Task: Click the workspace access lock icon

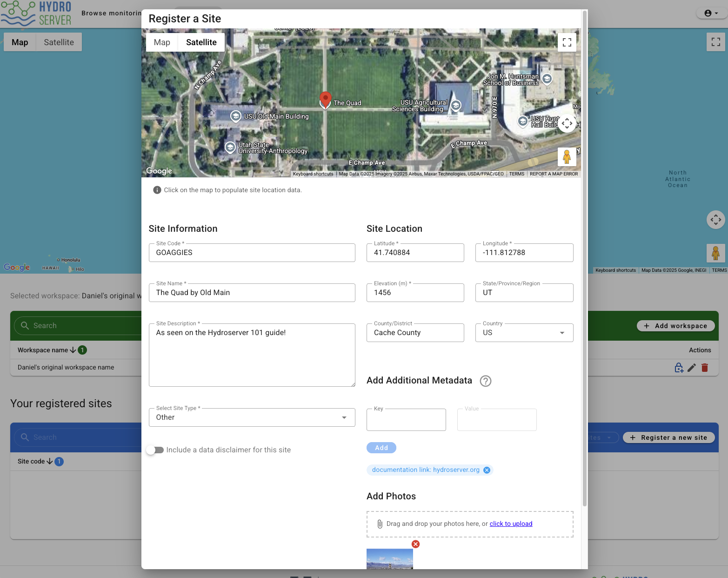Action: click(679, 368)
